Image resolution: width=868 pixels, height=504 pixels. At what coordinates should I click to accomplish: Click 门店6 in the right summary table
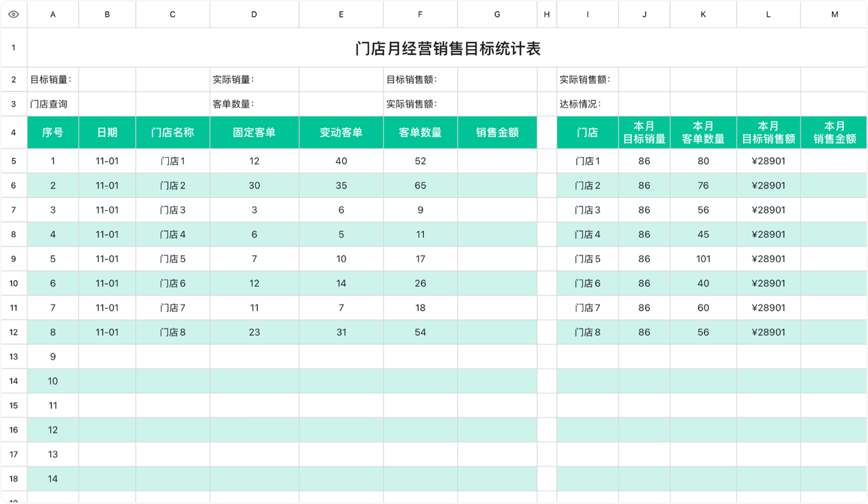pos(587,283)
